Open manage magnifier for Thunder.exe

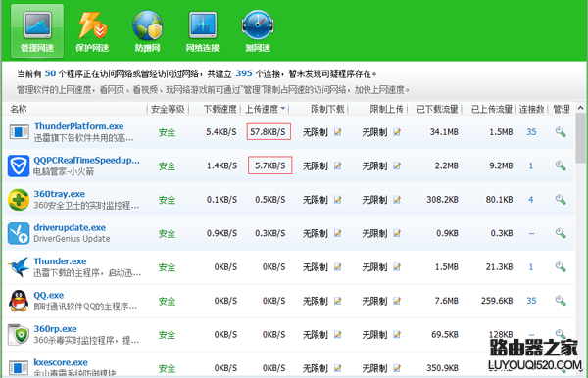coord(561,266)
